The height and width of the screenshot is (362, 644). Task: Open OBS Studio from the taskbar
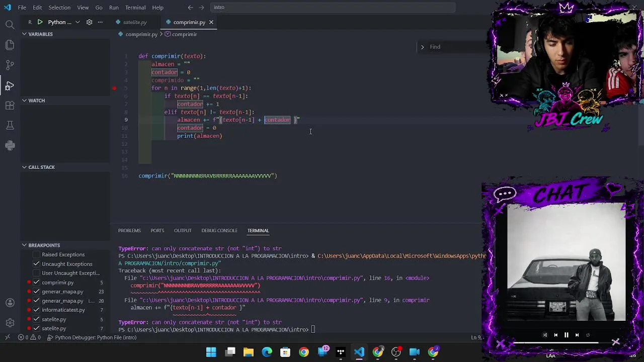click(396, 352)
